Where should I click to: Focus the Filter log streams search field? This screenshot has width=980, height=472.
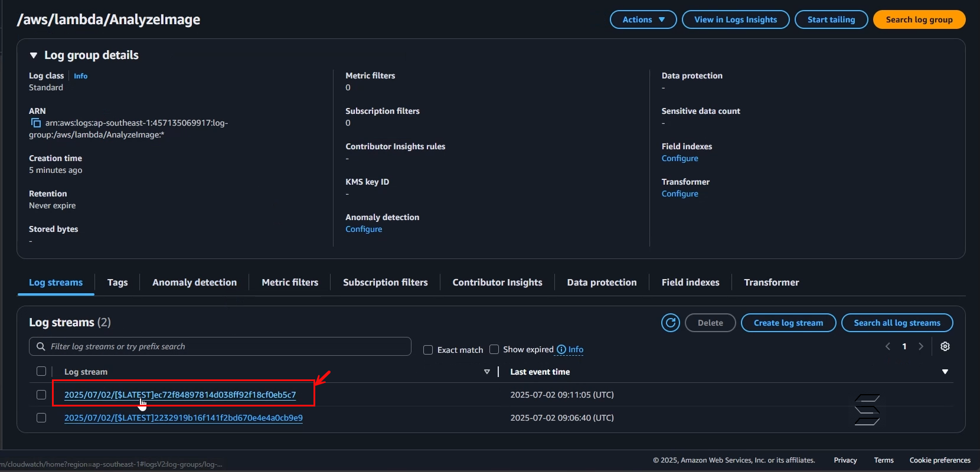[x=220, y=346]
